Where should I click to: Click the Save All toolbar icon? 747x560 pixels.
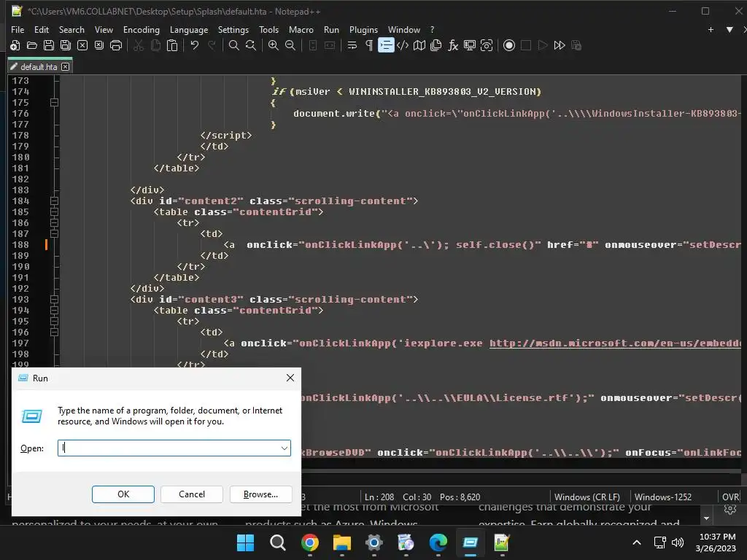[65, 46]
